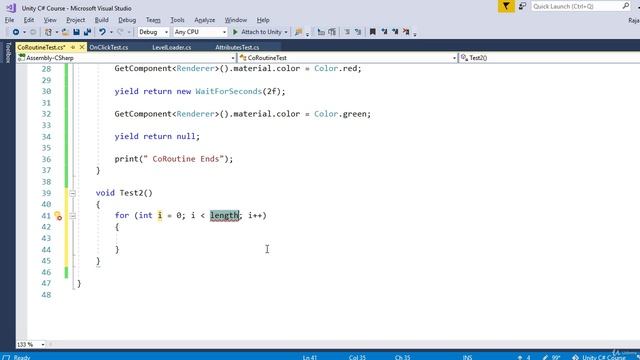Open the Team menu
Viewport: 640px width, 360px height.
tap(153, 20)
